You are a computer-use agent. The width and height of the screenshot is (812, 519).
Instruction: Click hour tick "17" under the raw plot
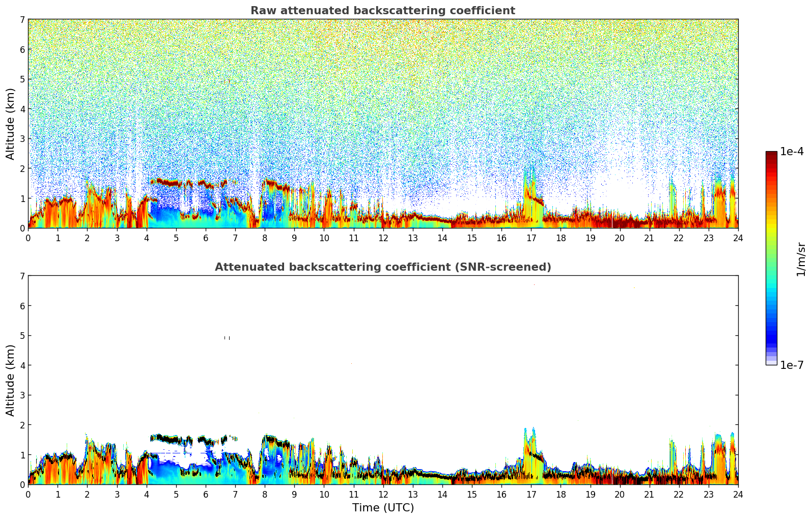click(x=531, y=238)
